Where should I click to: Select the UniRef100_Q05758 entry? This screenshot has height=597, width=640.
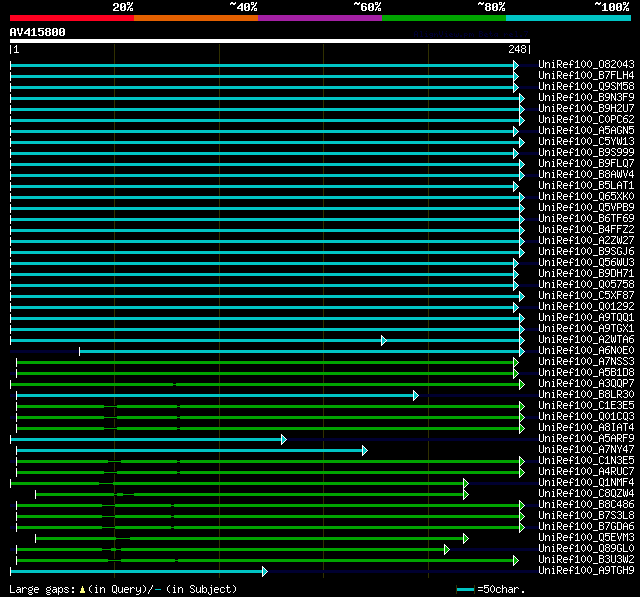586,285
